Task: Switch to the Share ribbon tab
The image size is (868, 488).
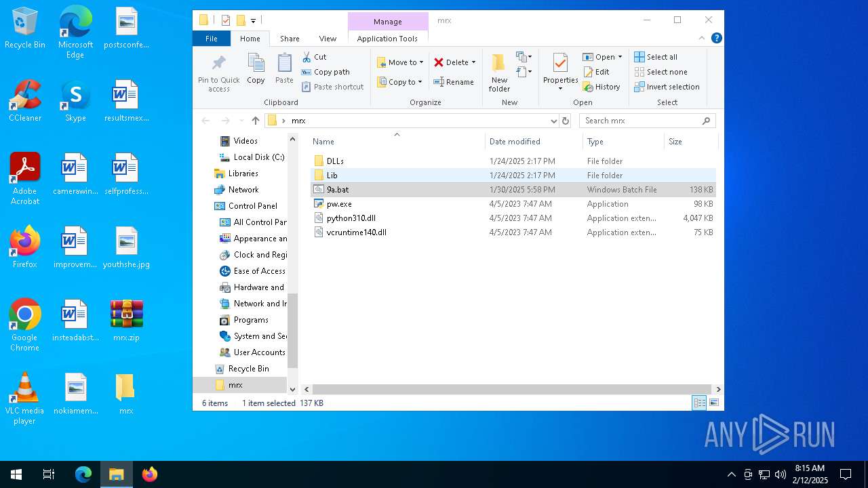Action: coord(290,39)
